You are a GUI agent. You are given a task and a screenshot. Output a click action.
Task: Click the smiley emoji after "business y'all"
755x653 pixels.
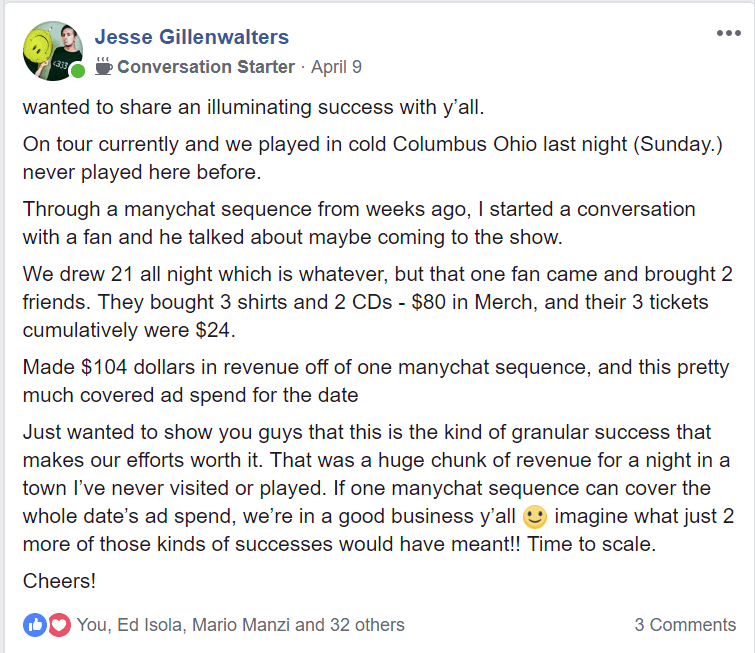[x=534, y=517]
